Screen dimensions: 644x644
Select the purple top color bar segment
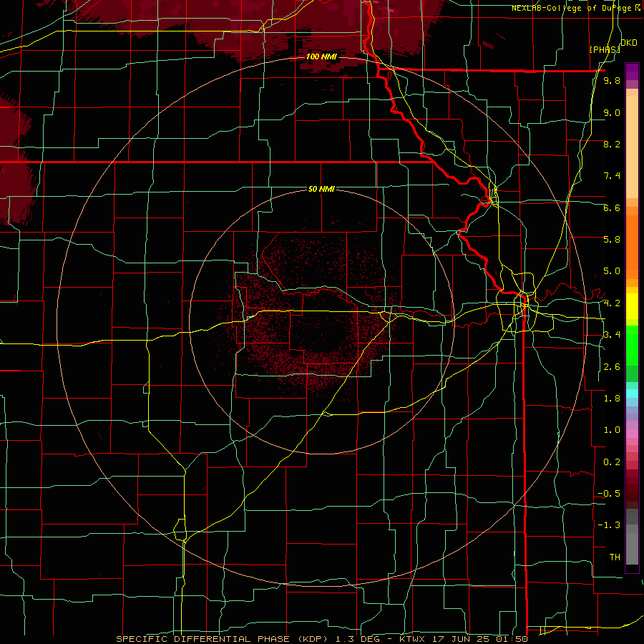pos(632,72)
